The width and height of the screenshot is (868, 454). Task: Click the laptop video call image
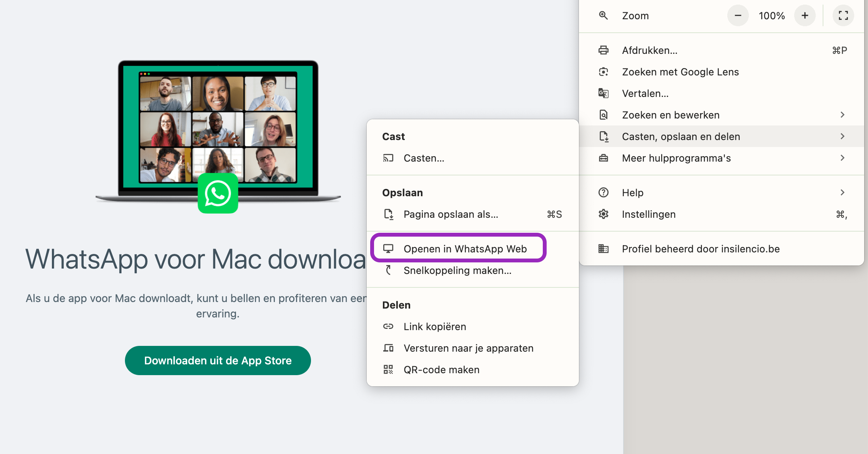(218, 123)
